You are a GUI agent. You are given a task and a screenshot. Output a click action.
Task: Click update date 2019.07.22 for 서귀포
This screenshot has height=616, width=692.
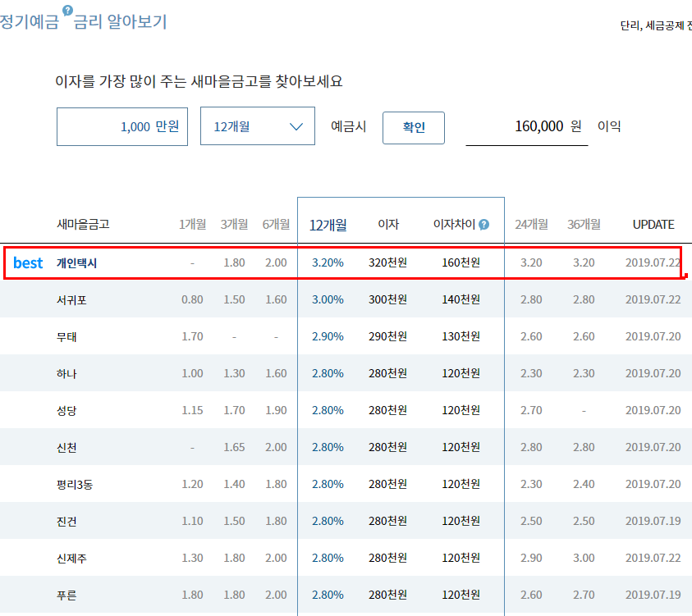(x=653, y=300)
